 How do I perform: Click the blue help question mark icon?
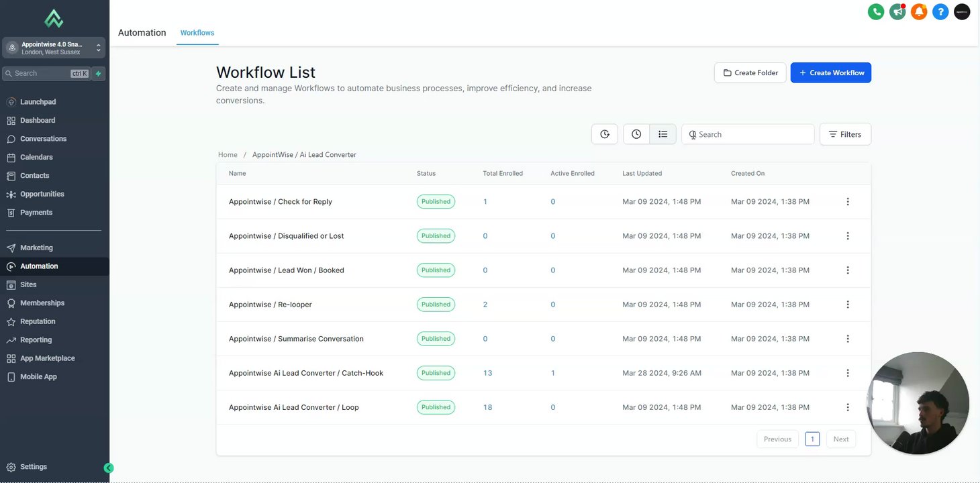pyautogui.click(x=940, y=11)
